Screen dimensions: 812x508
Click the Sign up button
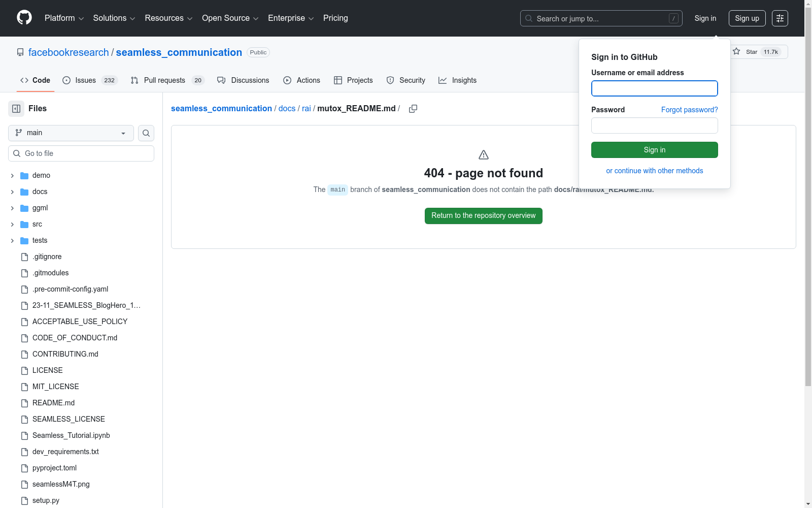(747, 18)
